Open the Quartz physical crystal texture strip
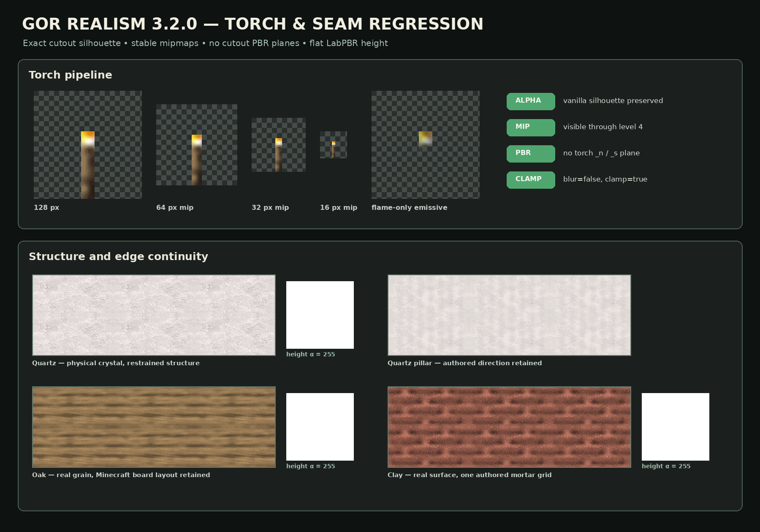The width and height of the screenshot is (760, 532). [154, 315]
